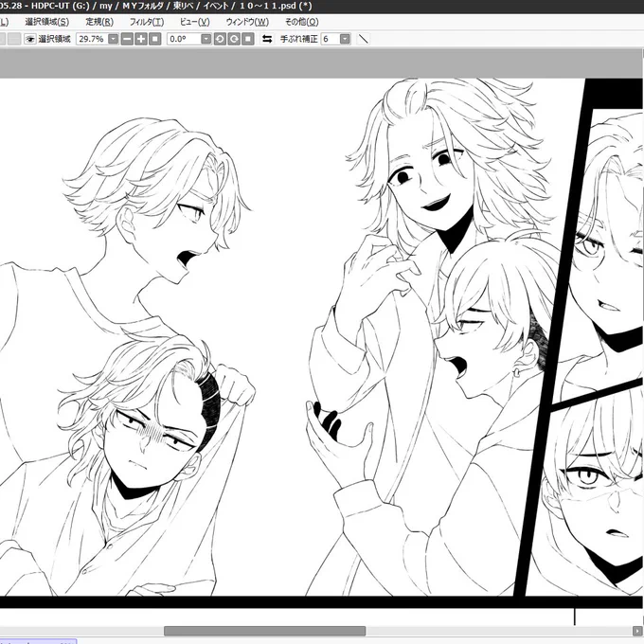Open the その他(O) menu
This screenshot has height=644, width=644.
point(302,22)
